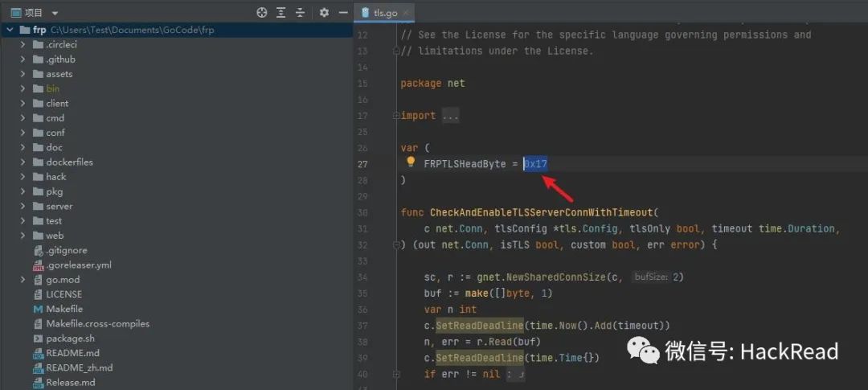
Task: Open the .goreleaser.yml file
Action: [78, 265]
